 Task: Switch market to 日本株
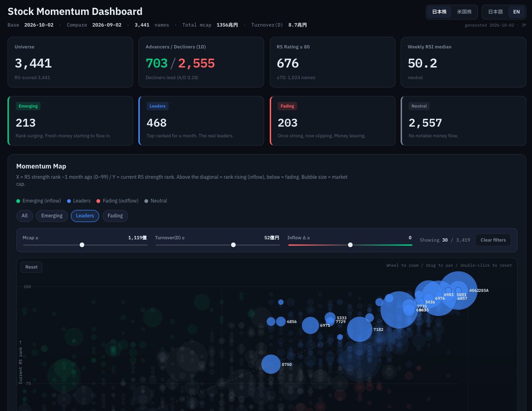pos(439,12)
